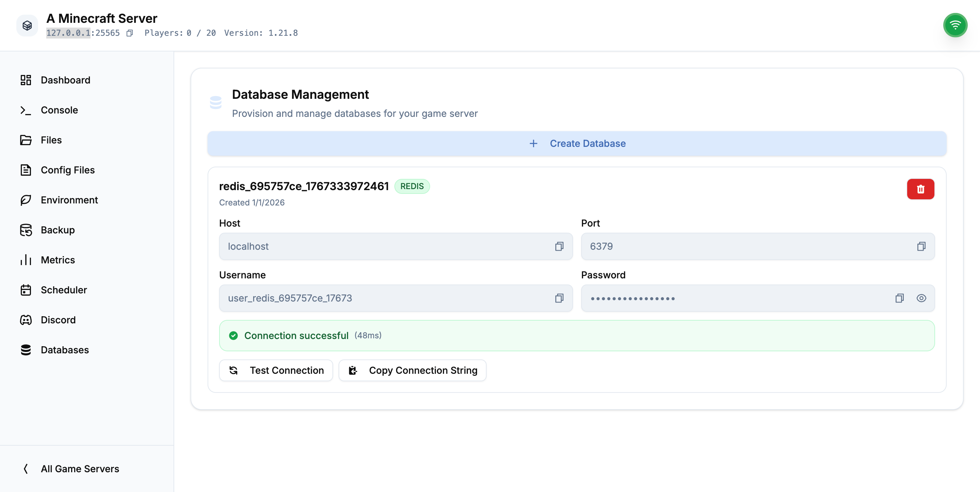Open the Scheduler section
Viewport: 980px width, 492px height.
point(64,290)
